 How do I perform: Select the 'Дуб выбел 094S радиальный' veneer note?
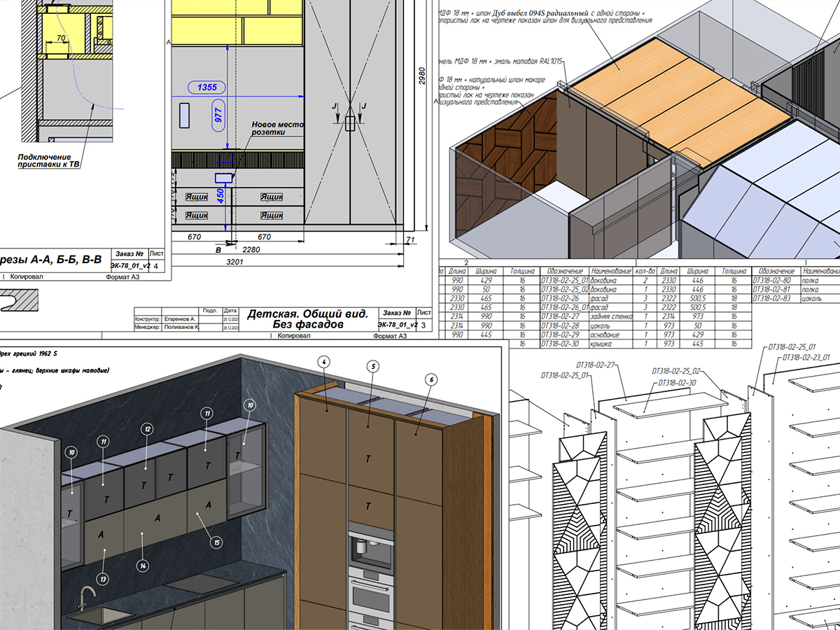click(x=540, y=12)
